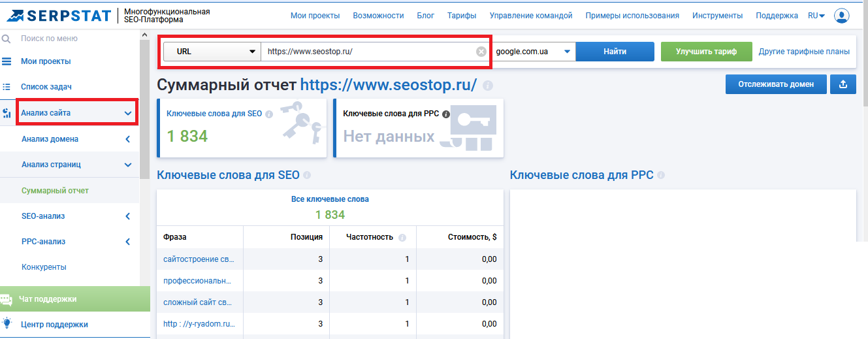Click the URL input field
Image resolution: width=868 pixels, height=339 pixels.
pos(366,52)
